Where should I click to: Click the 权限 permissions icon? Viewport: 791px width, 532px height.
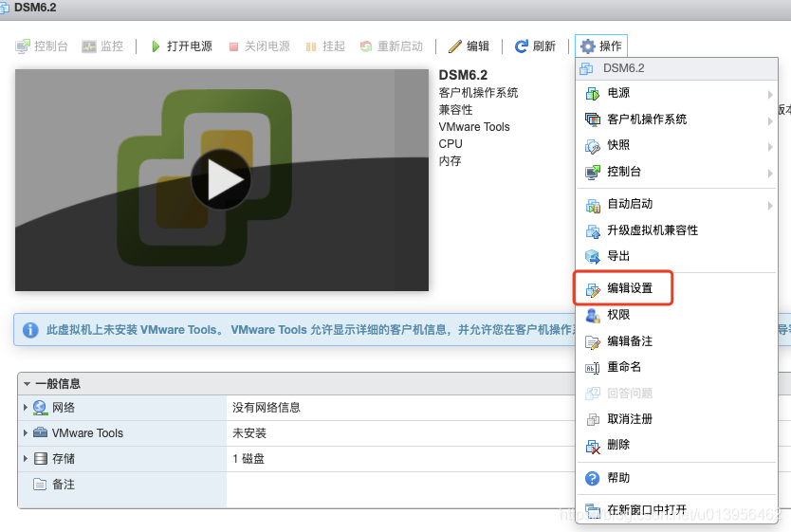(593, 315)
